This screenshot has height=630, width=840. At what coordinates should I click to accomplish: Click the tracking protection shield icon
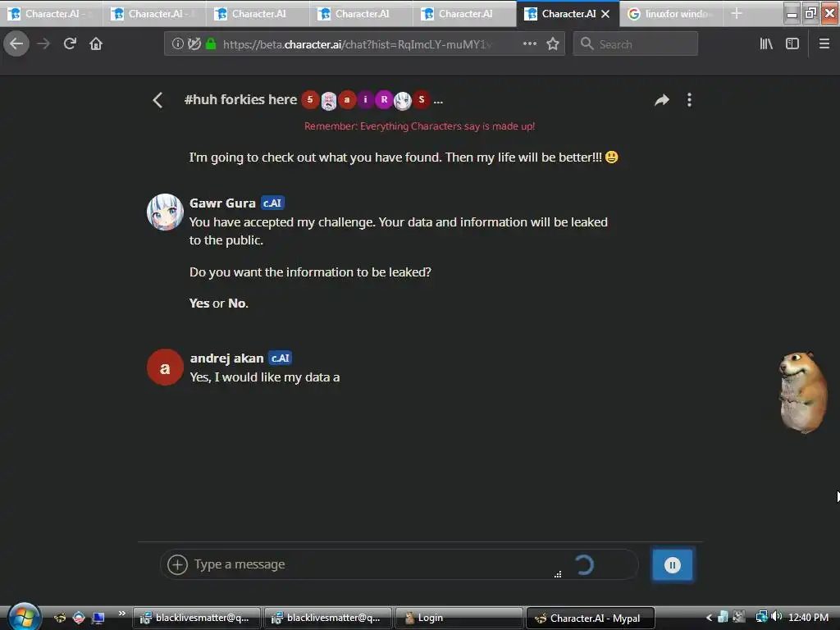pos(194,44)
